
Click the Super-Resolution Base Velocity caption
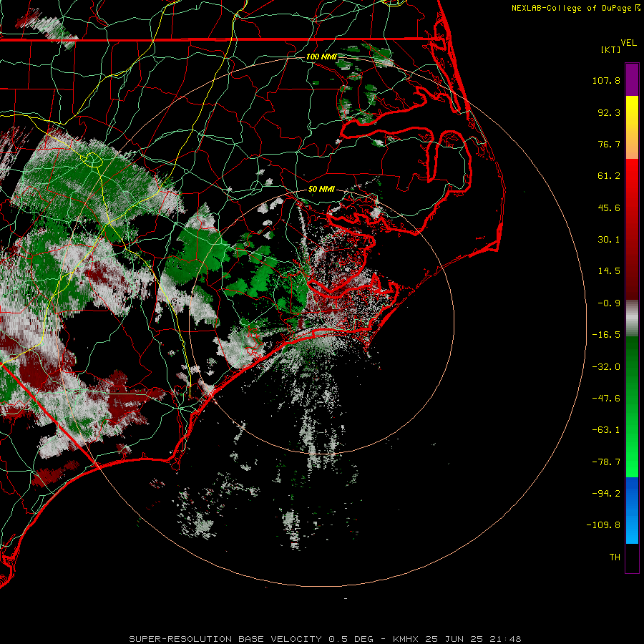point(325,639)
